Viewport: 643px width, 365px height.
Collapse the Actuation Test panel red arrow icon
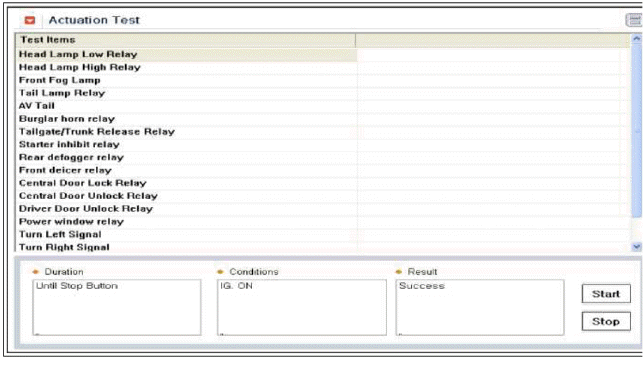[30, 20]
